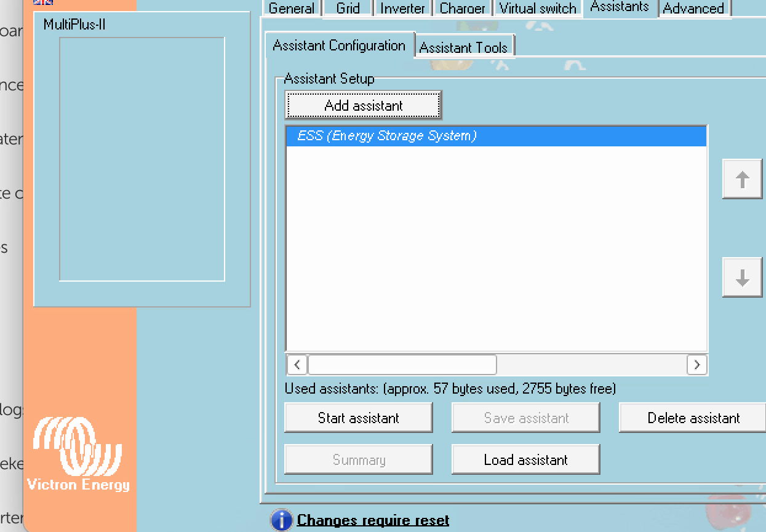The width and height of the screenshot is (766, 532).
Task: Move assistant up with the up arrow
Action: click(743, 180)
